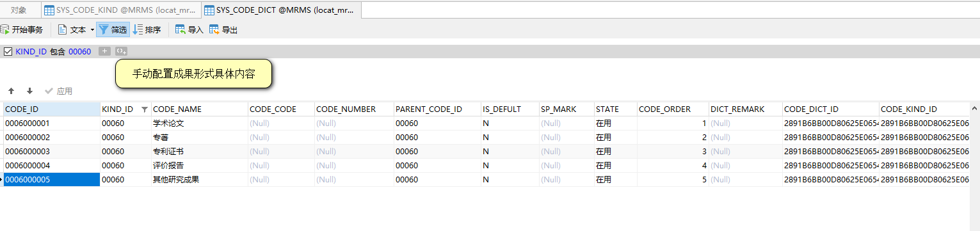Screen dimensions: 980x231
Task: Move filter down with down arrow
Action: pos(29,92)
